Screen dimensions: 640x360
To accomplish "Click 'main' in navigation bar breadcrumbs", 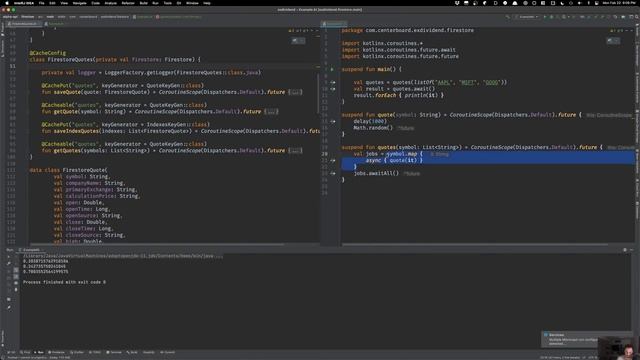I will coord(50,17).
